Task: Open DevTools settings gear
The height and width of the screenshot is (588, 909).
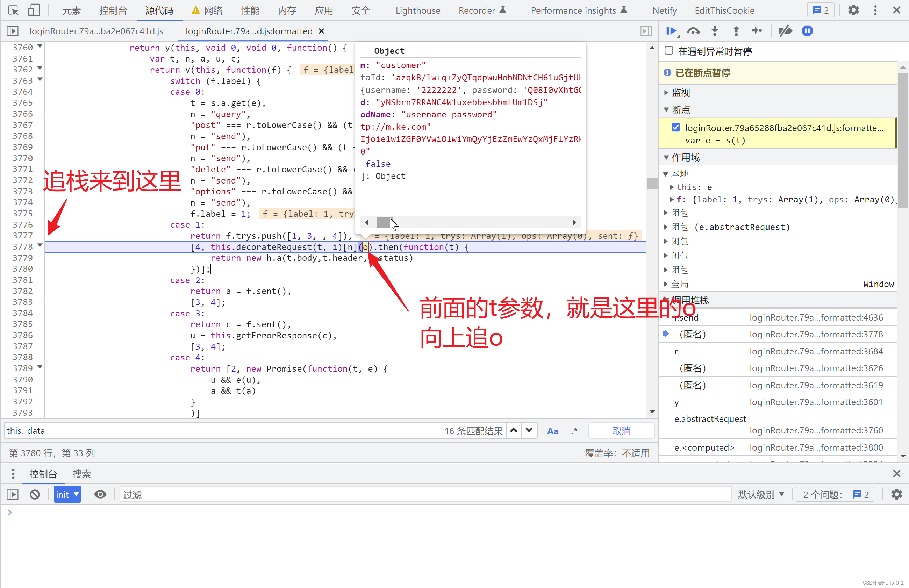Action: pos(853,10)
